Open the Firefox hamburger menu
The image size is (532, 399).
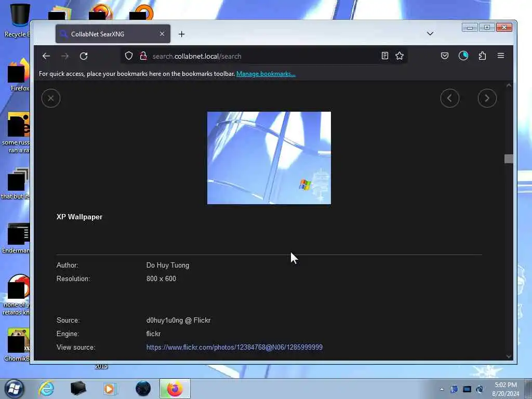[501, 56]
